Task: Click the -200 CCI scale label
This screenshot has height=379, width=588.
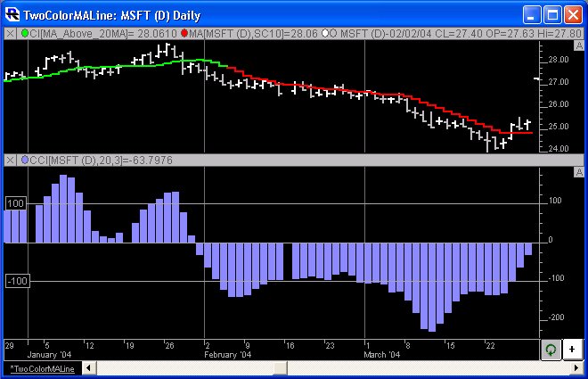Action: point(556,317)
